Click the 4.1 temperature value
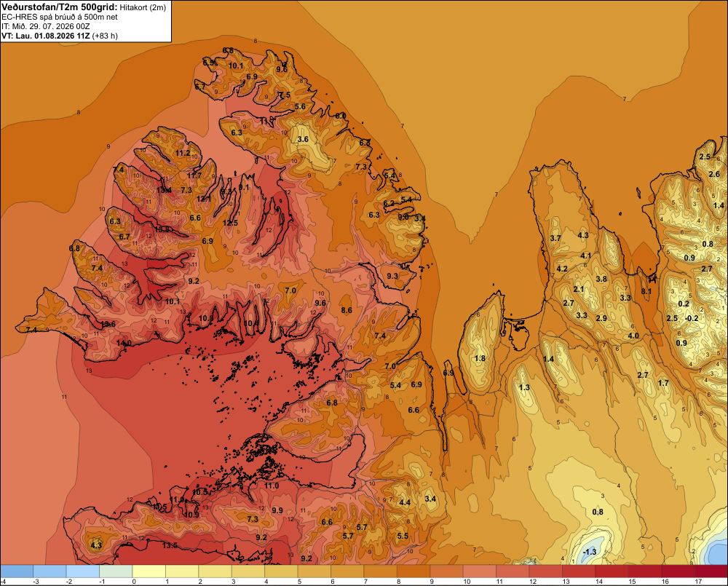The height and width of the screenshot is (586, 728). point(586,256)
